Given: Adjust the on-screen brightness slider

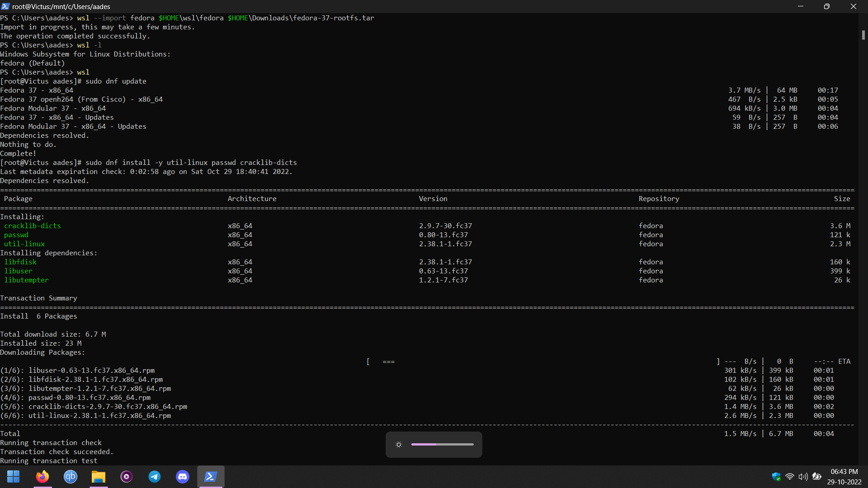Looking at the screenshot, I should 442,444.
